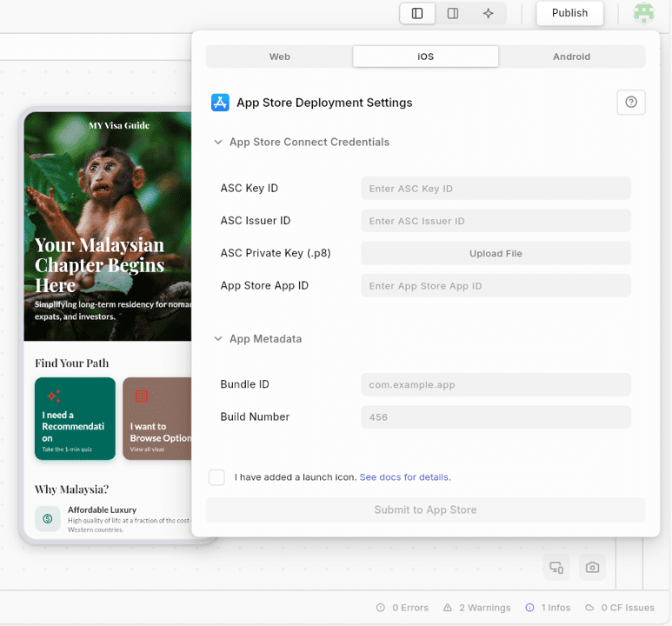The width and height of the screenshot is (672, 626).
Task: Collapse App Store Connect Credentials section
Action: pos(302,142)
